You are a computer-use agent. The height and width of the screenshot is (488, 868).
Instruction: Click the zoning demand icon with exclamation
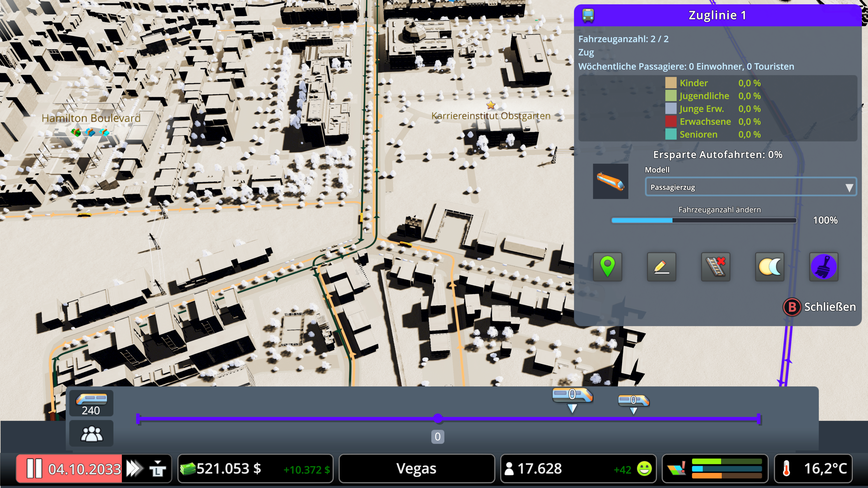click(x=676, y=469)
